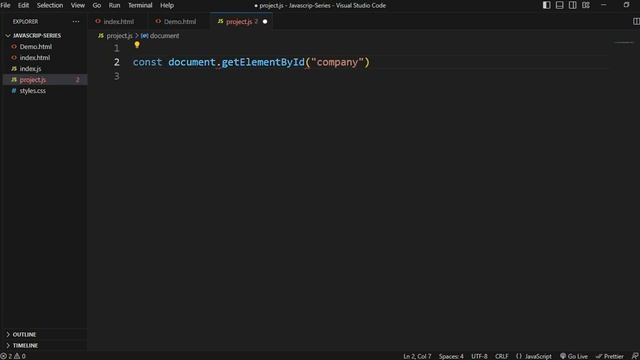Open the Go menu
The width and height of the screenshot is (640, 360).
(x=97, y=5)
